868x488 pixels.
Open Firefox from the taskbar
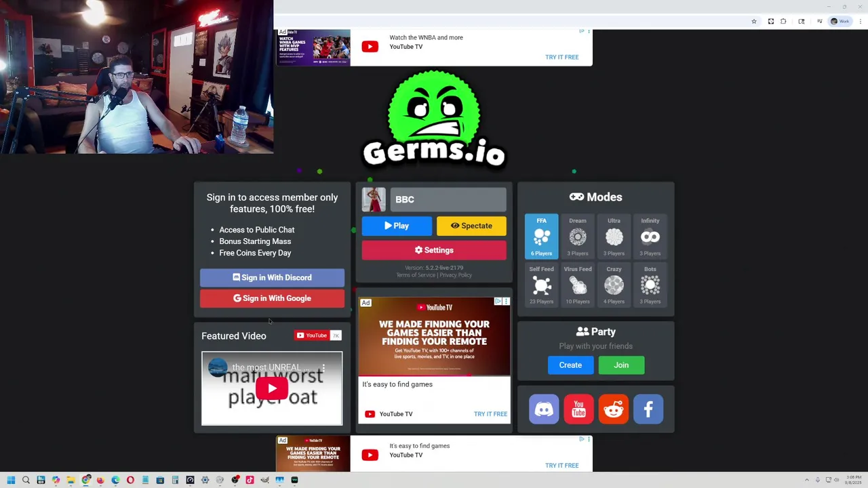[x=100, y=480]
